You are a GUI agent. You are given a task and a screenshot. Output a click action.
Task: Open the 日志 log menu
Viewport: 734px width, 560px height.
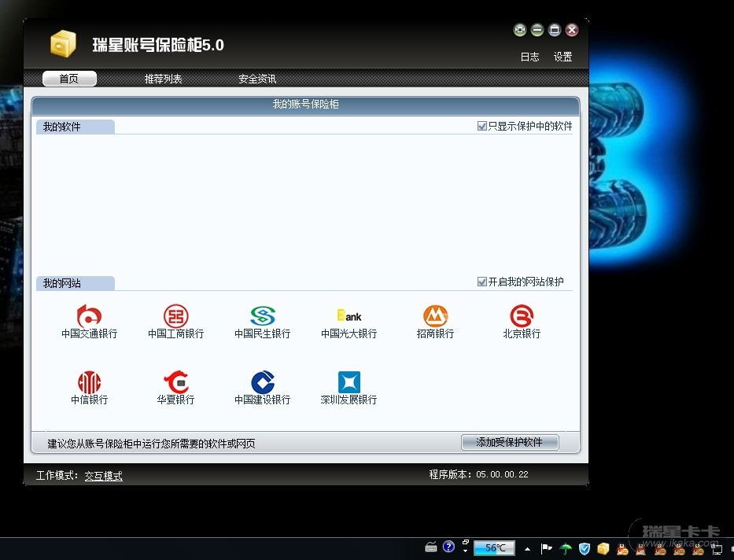click(x=529, y=57)
